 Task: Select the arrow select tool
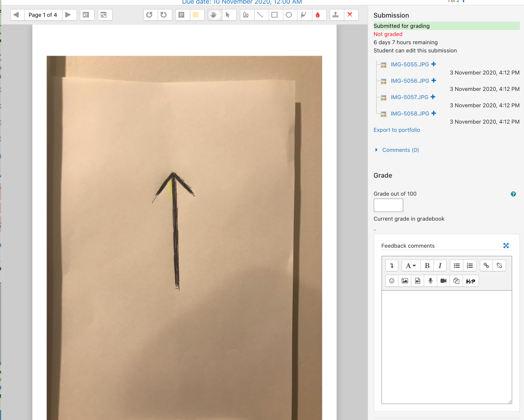228,15
